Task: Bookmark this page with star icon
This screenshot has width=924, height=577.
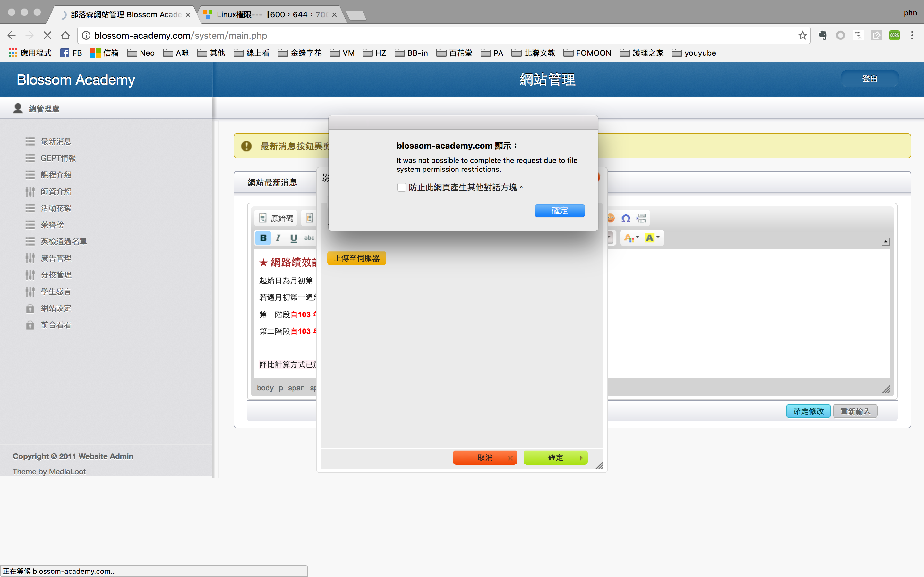Action: [x=802, y=36]
